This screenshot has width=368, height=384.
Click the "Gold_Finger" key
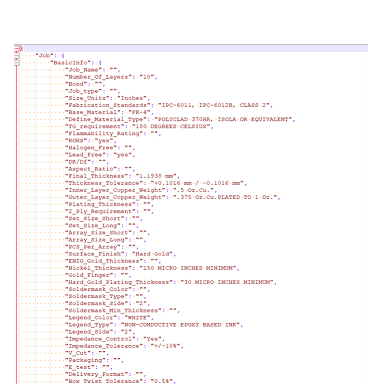pos(89,275)
